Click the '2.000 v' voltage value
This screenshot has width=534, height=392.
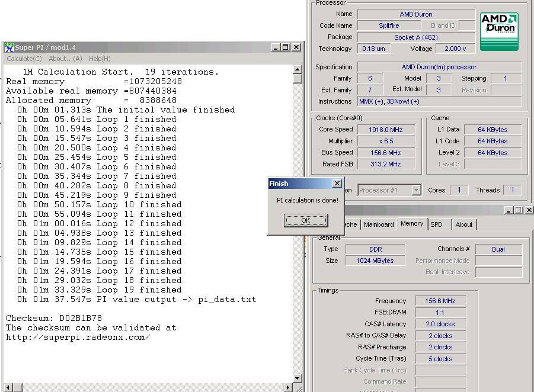[455, 49]
